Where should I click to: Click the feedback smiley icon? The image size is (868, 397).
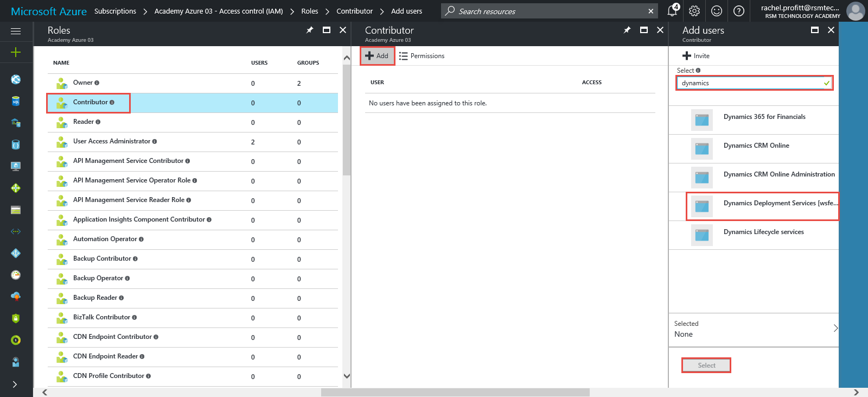pyautogui.click(x=717, y=11)
